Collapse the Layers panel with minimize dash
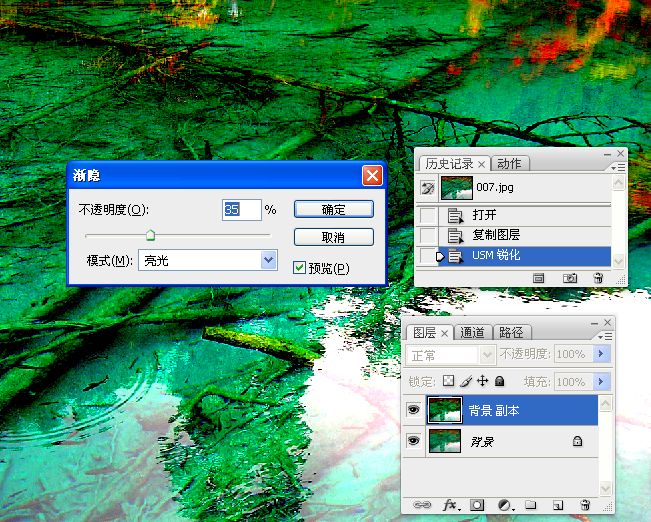 click(x=595, y=323)
